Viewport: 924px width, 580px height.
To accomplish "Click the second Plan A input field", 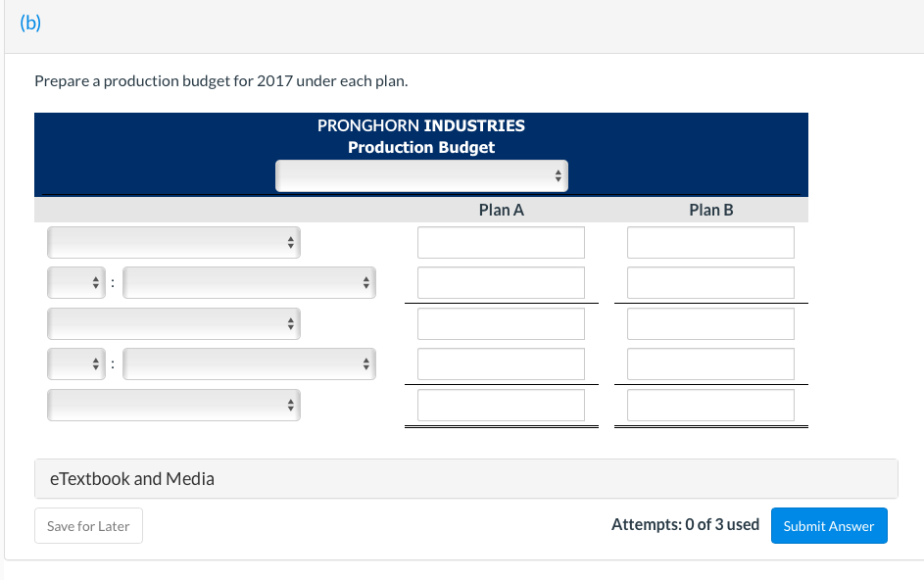I will (x=501, y=282).
